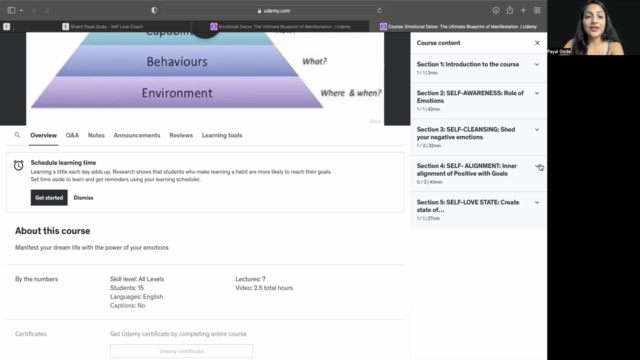This screenshot has width=640, height=360.
Task: Click the Udemy certificate button
Action: 181,351
